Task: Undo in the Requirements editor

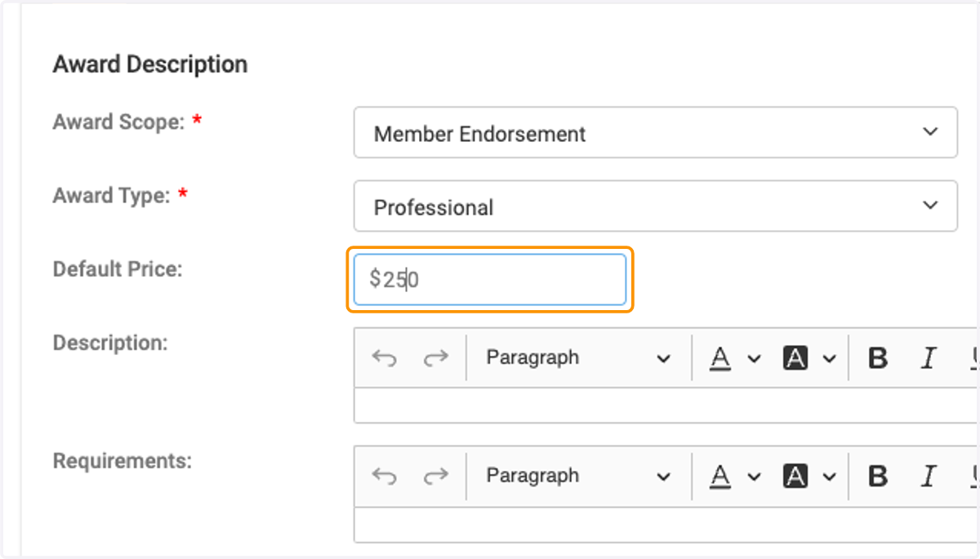Action: 384,476
